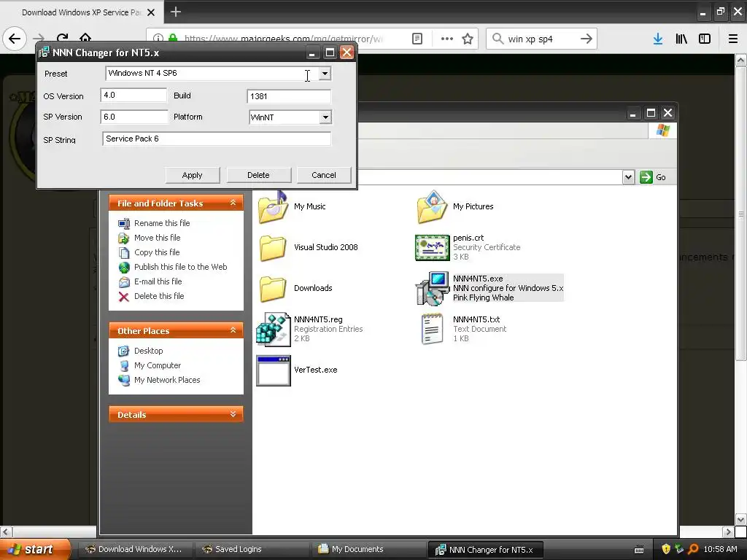Image resolution: width=747 pixels, height=560 pixels.
Task: Select the NNN4NT5.reg registry file icon
Action: [x=274, y=330]
